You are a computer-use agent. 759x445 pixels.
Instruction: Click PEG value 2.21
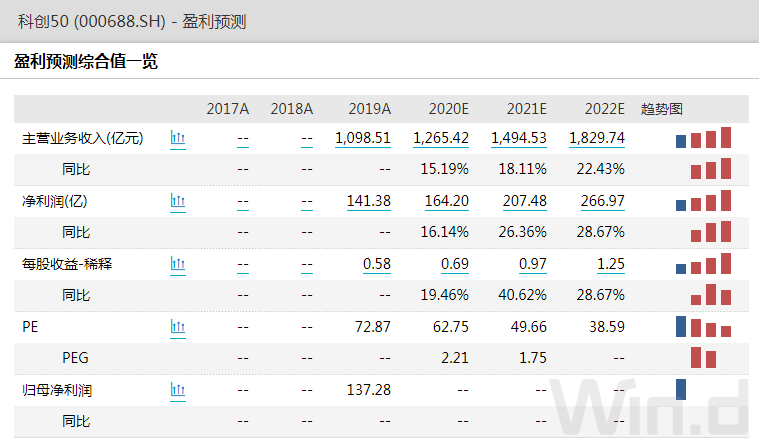pyautogui.click(x=455, y=358)
